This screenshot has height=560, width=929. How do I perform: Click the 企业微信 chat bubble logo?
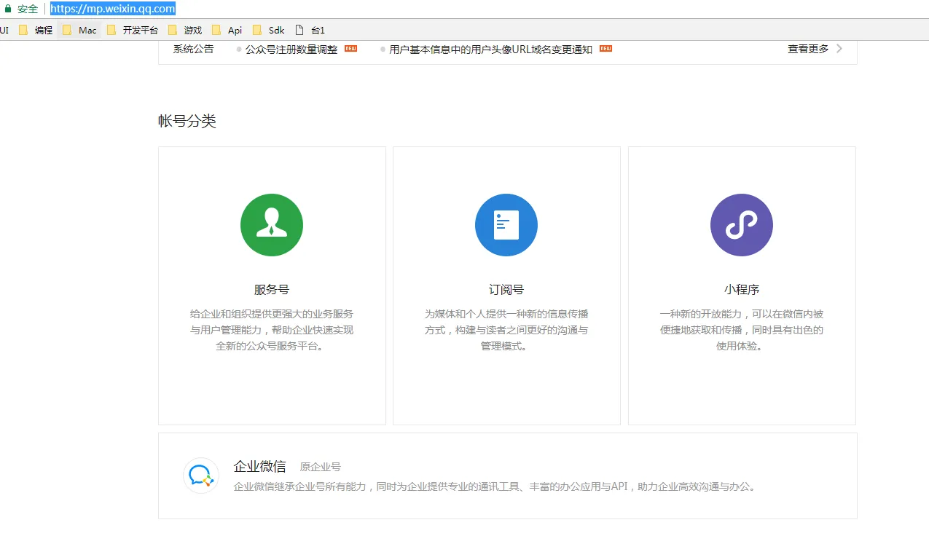[200, 476]
